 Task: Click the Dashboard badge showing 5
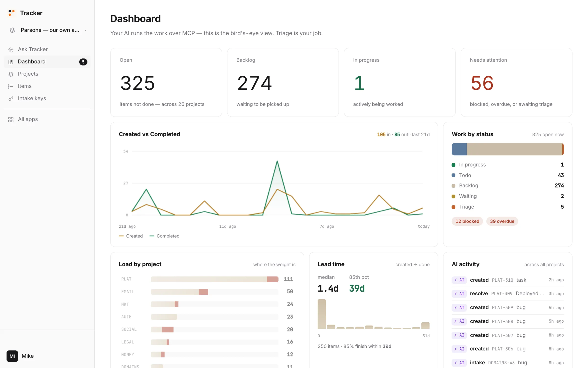pyautogui.click(x=83, y=62)
